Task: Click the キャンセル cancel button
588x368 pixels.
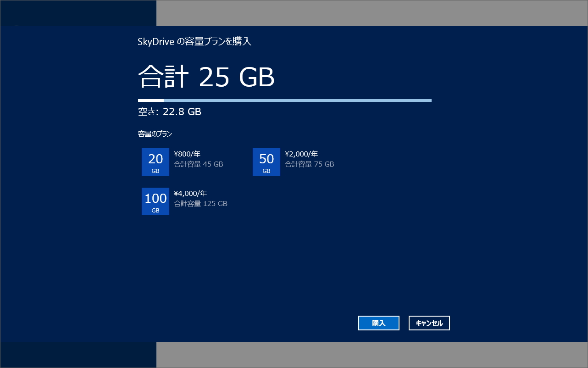Action: coord(429,323)
